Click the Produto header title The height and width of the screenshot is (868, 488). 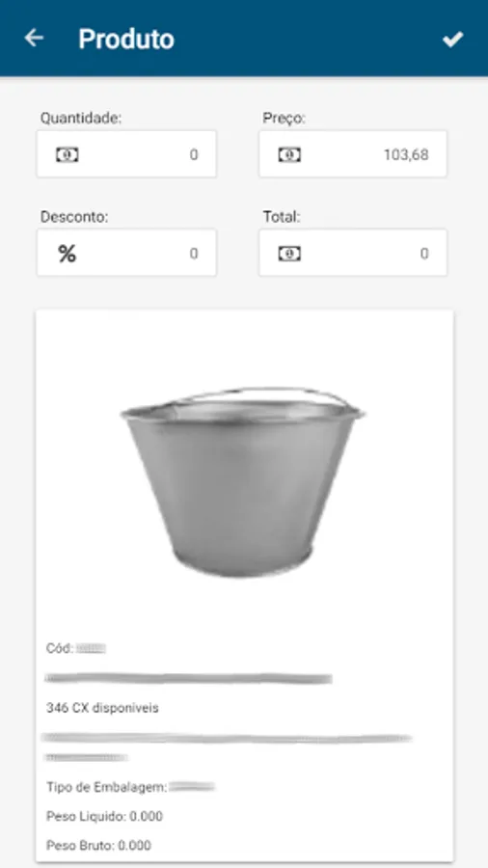coord(126,39)
